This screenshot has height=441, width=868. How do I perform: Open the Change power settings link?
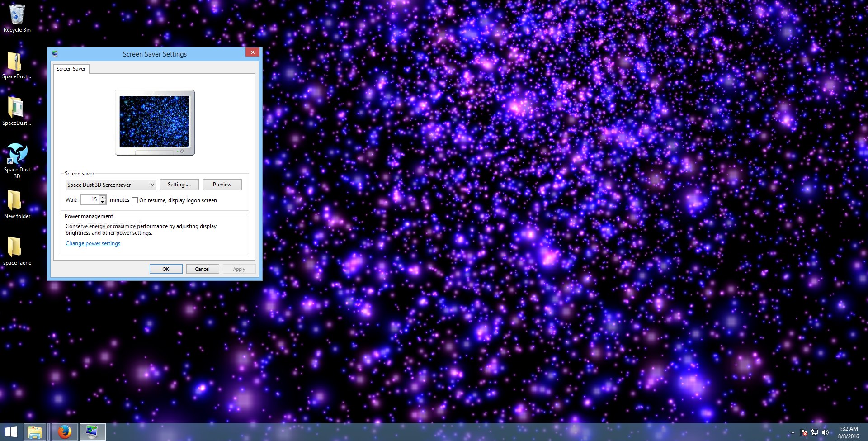pyautogui.click(x=93, y=243)
